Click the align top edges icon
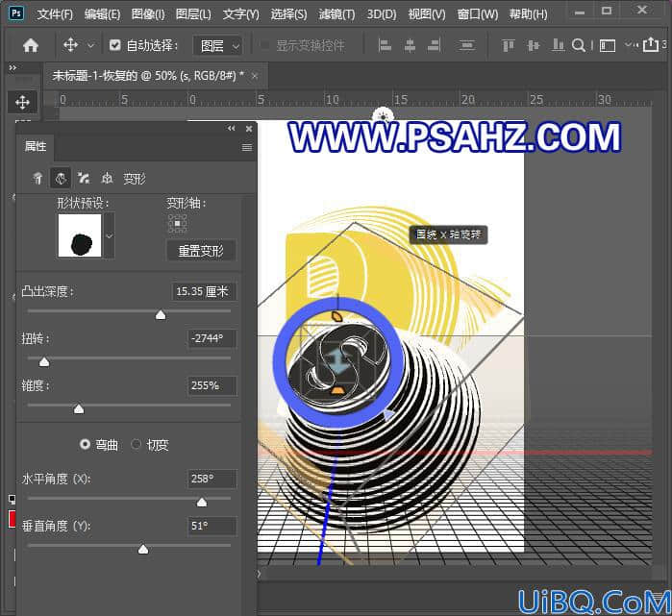 [x=509, y=45]
